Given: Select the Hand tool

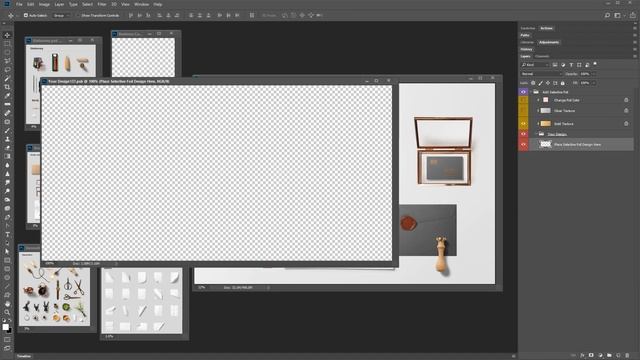Looking at the screenshot, I should (x=7, y=304).
